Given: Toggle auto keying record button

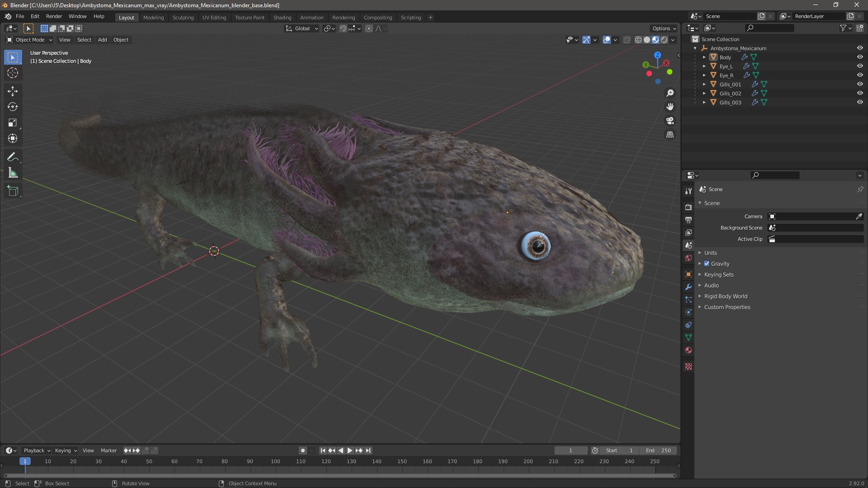Looking at the screenshot, I should (x=303, y=450).
